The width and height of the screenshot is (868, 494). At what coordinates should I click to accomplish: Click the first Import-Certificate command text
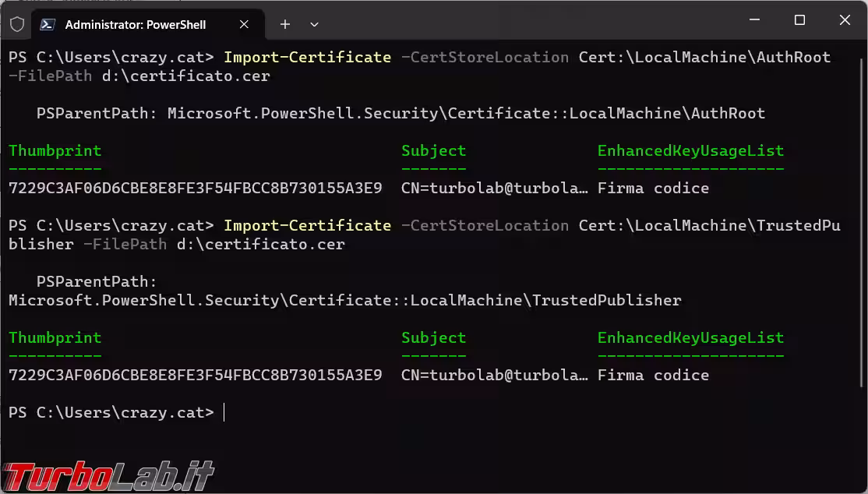click(307, 57)
